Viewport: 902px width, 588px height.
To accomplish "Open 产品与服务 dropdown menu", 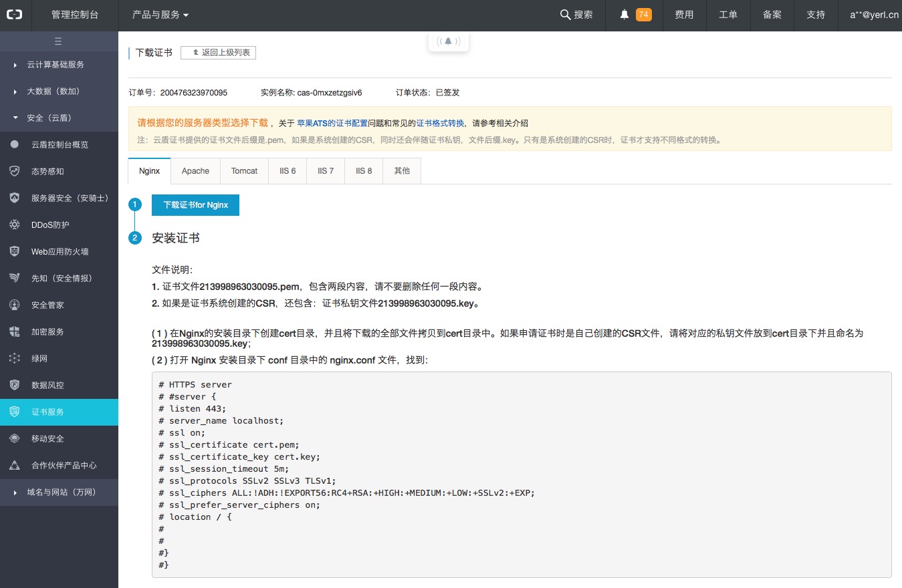I will tap(160, 15).
